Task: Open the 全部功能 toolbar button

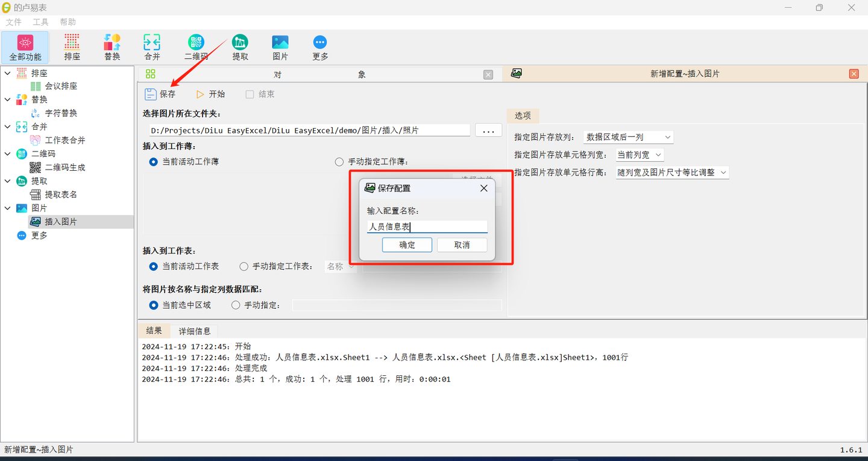Action: pyautogui.click(x=25, y=47)
